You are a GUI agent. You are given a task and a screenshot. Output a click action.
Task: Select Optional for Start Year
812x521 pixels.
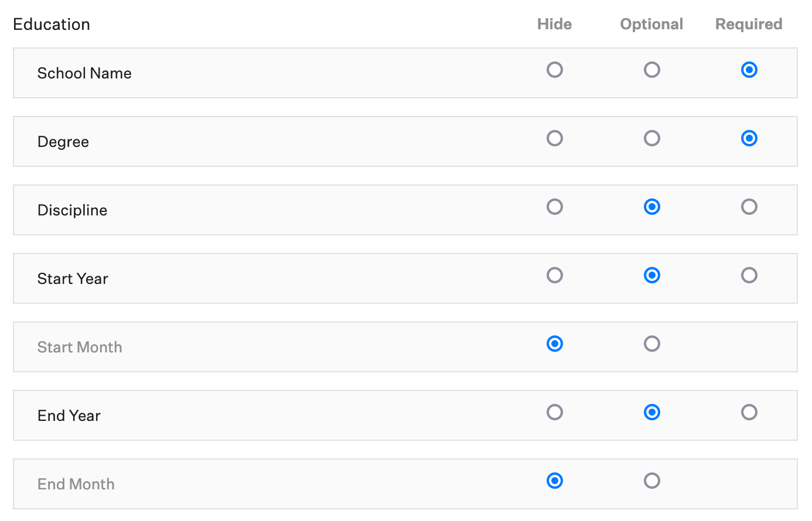pos(651,275)
